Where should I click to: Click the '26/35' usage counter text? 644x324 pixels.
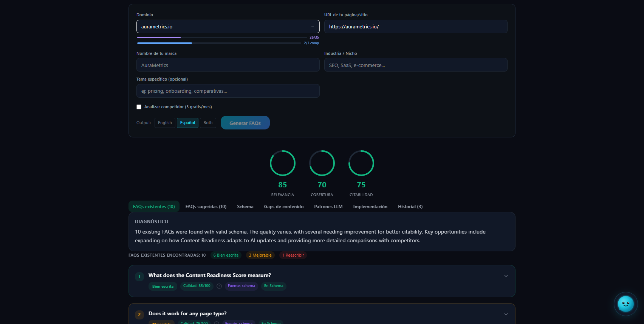(x=314, y=37)
